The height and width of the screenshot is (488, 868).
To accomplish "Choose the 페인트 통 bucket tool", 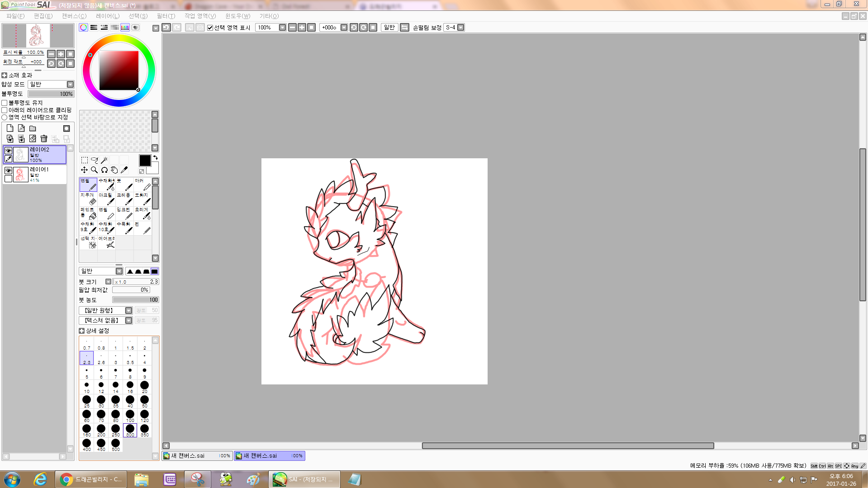I will [x=88, y=213].
